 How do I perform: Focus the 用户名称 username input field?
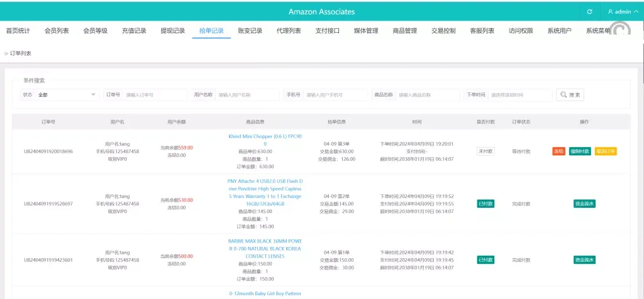[x=247, y=95]
